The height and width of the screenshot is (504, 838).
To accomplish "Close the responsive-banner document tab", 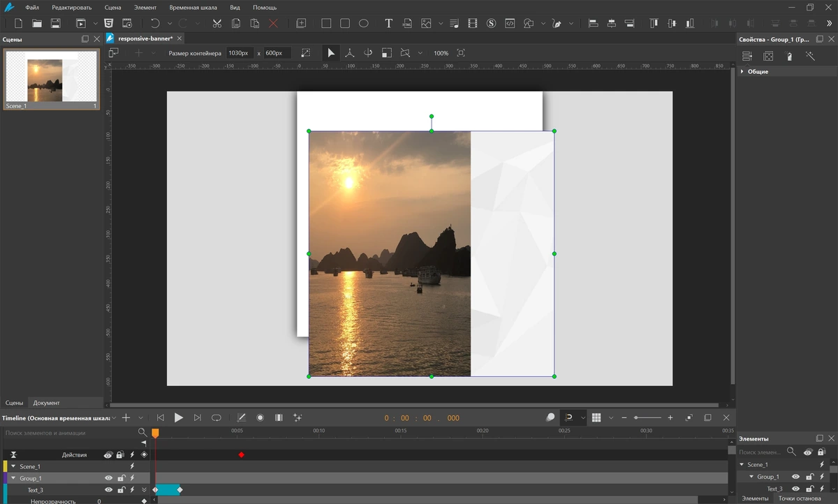I will (x=179, y=38).
